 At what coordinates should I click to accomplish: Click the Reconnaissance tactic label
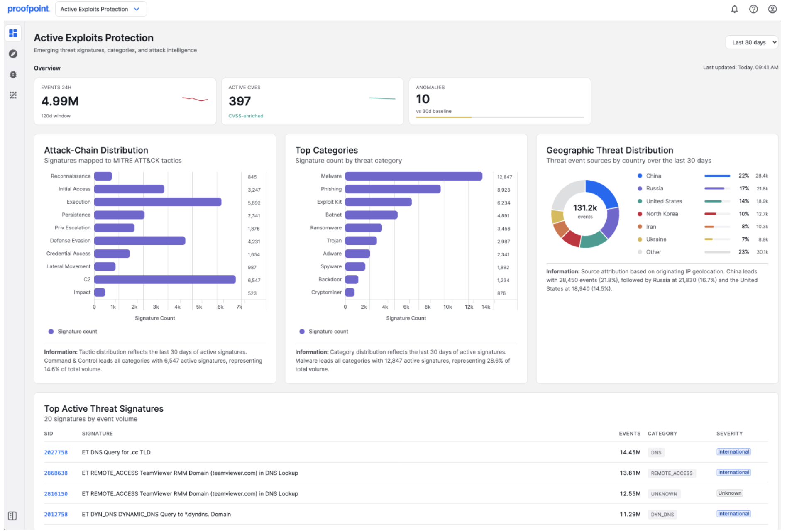[x=71, y=176]
